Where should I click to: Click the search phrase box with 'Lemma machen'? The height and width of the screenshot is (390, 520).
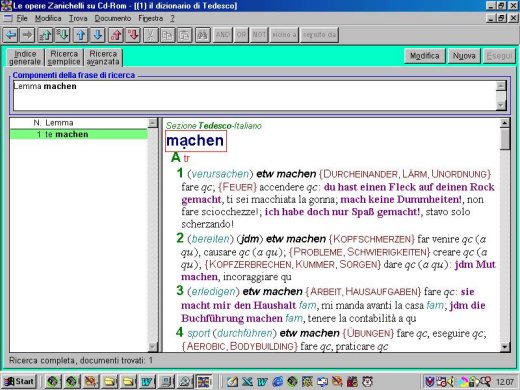point(254,96)
